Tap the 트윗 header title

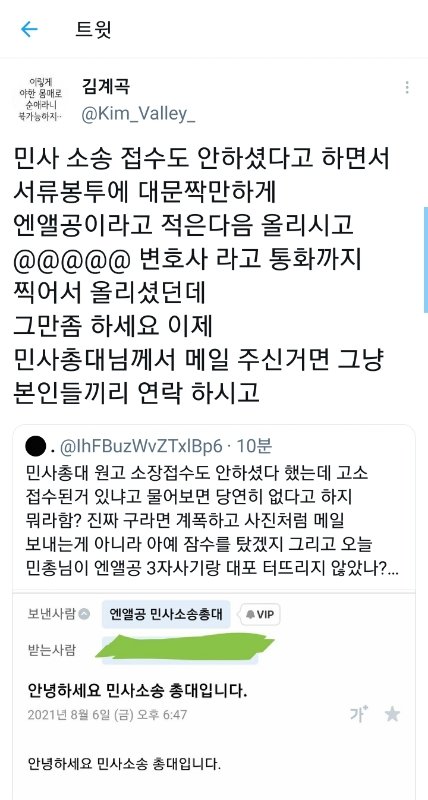point(93,29)
